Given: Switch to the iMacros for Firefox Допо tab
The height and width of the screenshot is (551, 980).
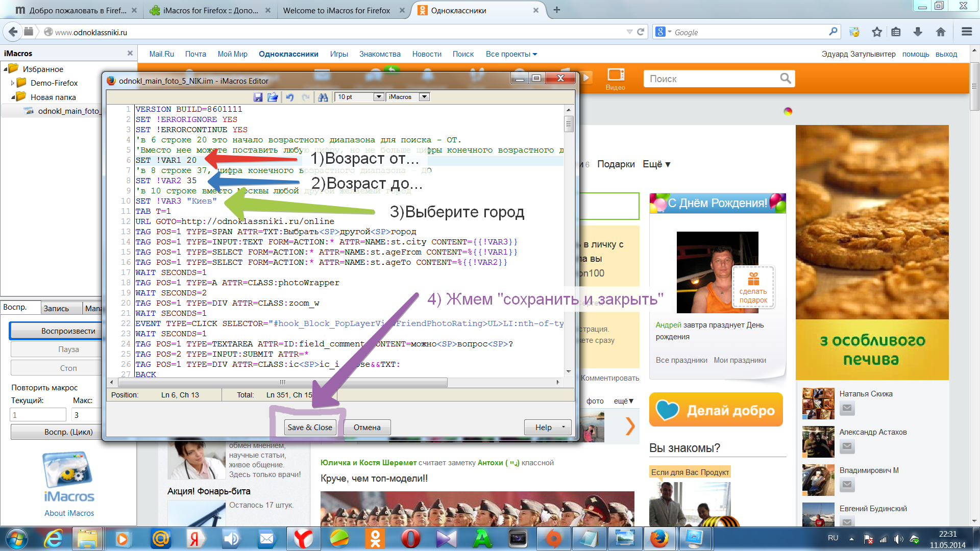Looking at the screenshot, I should coord(209,10).
